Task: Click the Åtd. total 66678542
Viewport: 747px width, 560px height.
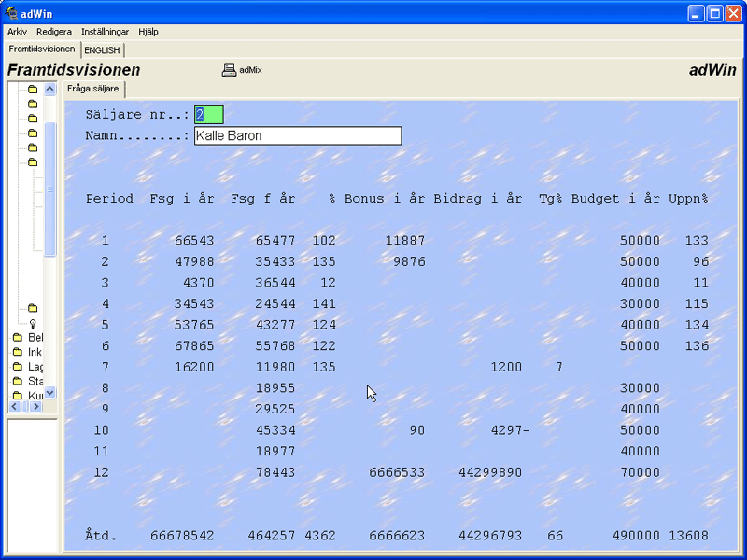Action: tap(182, 535)
